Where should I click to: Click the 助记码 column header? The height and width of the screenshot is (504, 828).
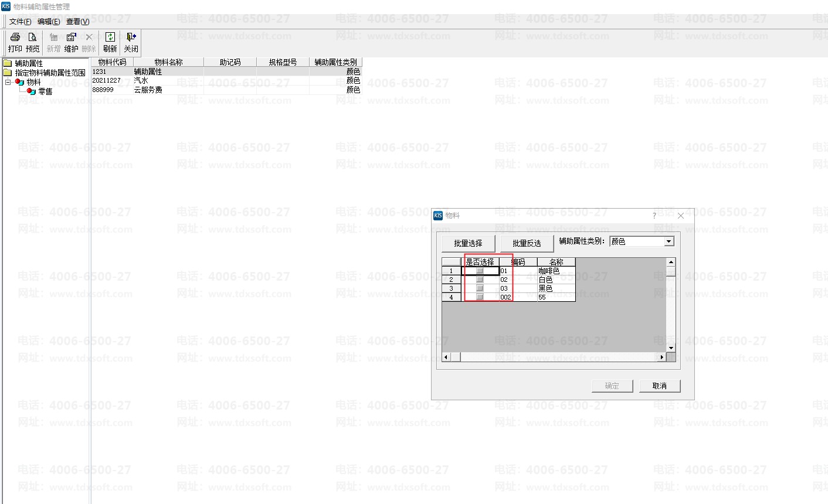tap(230, 62)
